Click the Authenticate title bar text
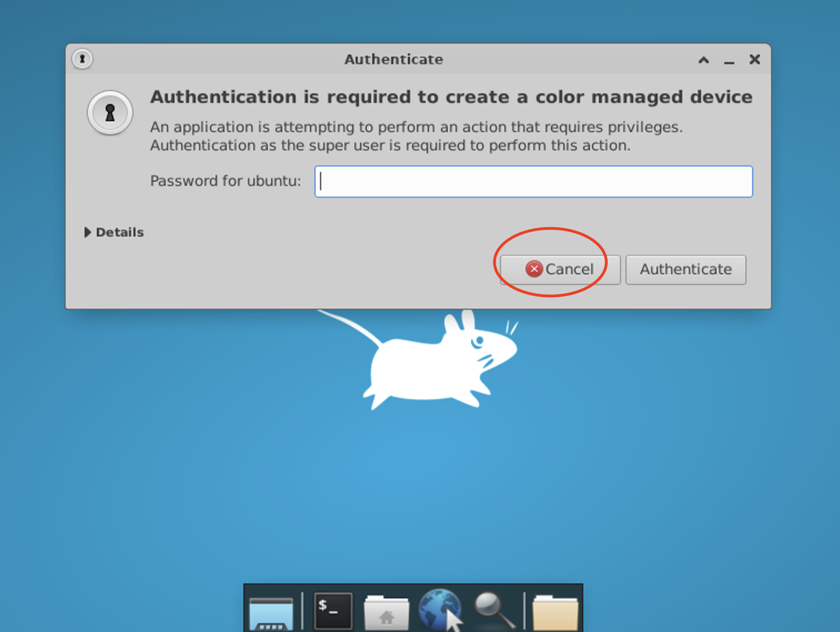This screenshot has height=632, width=840. pyautogui.click(x=393, y=59)
